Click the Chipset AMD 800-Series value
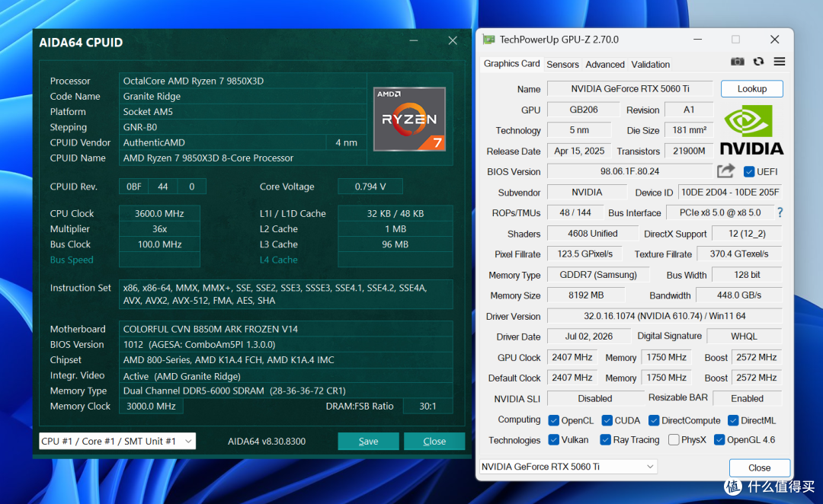The height and width of the screenshot is (504, 823). (286, 360)
